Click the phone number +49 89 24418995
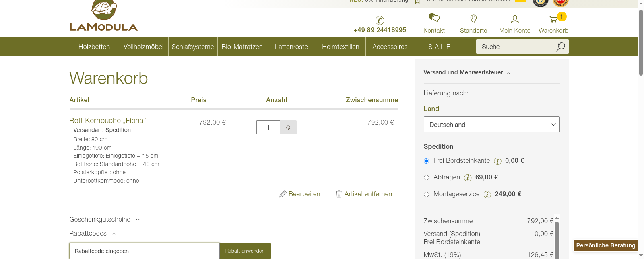644x259 pixels. [x=380, y=30]
